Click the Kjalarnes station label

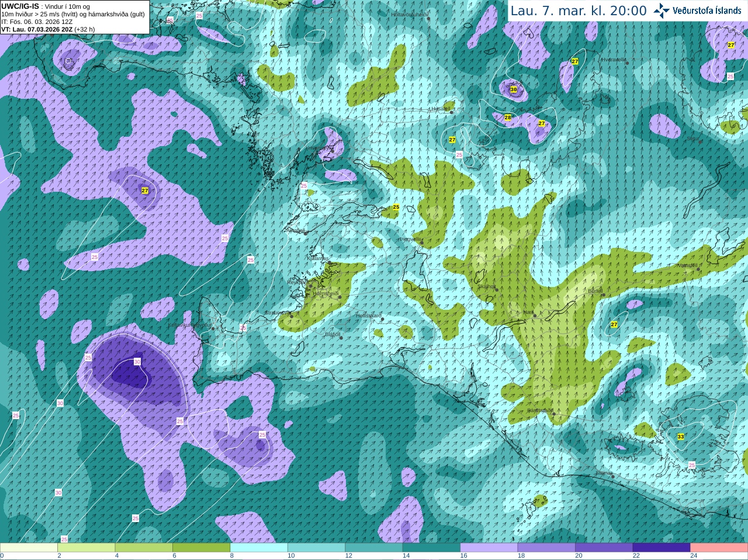[x=318, y=258]
